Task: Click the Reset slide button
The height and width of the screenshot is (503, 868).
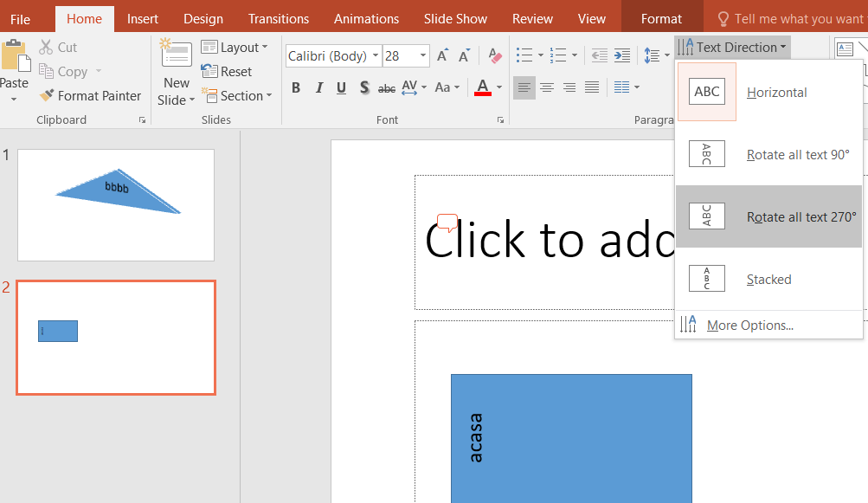Action: click(227, 72)
